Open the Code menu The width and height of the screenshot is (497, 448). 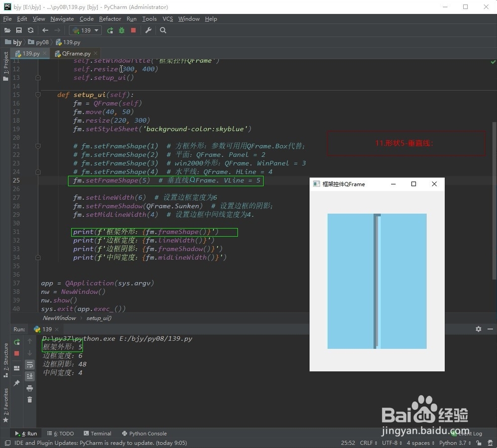pyautogui.click(x=86, y=19)
